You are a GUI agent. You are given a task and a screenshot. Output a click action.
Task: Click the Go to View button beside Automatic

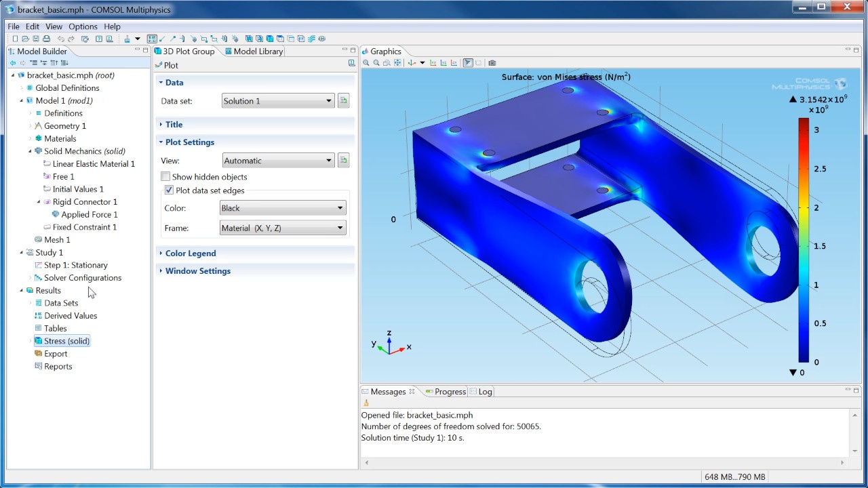(344, 161)
